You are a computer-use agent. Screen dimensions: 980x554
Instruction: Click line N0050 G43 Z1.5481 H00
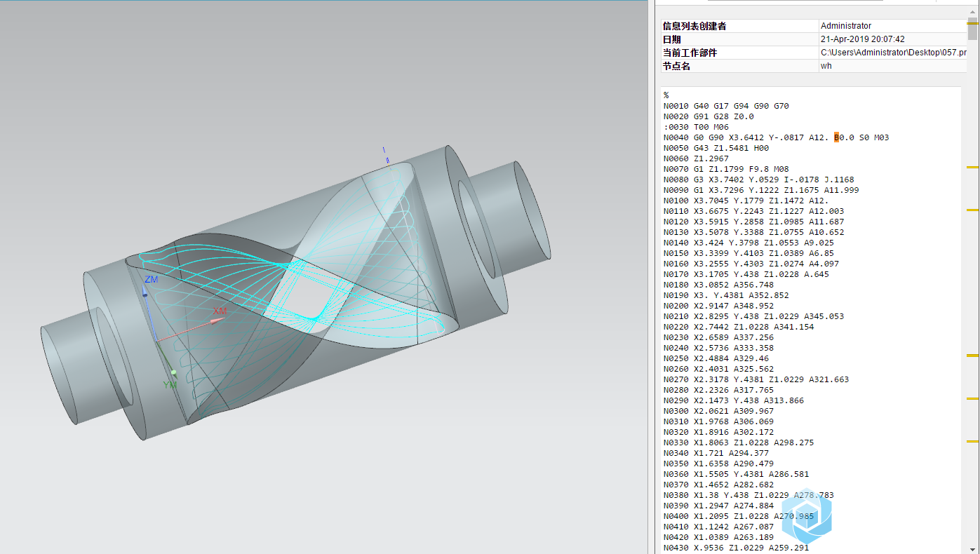click(716, 148)
